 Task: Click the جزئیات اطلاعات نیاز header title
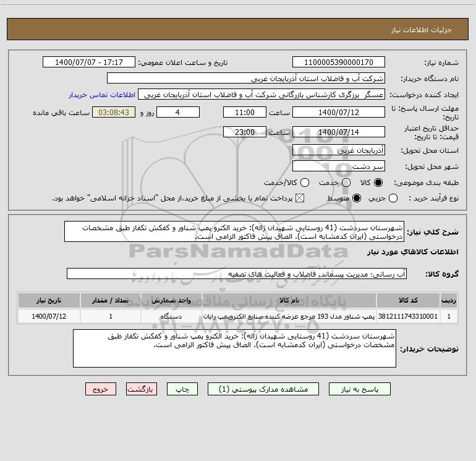tap(422, 30)
